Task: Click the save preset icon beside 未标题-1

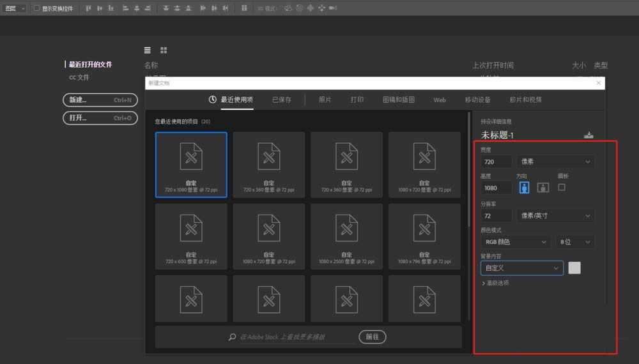Action: 589,135
